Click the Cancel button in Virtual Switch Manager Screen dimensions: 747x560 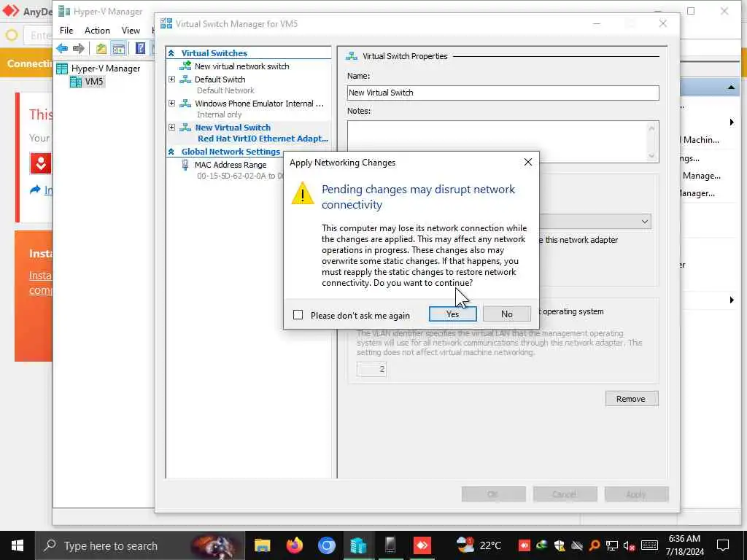tap(565, 494)
